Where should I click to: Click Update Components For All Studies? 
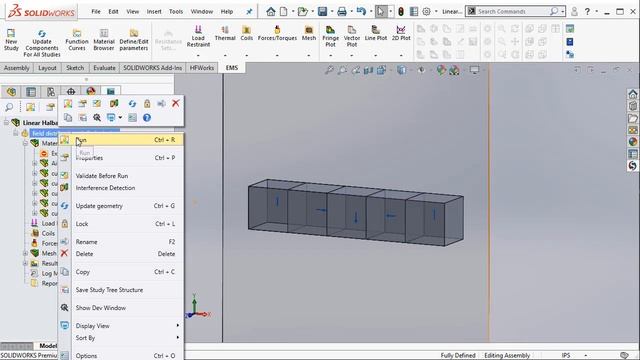click(42, 42)
